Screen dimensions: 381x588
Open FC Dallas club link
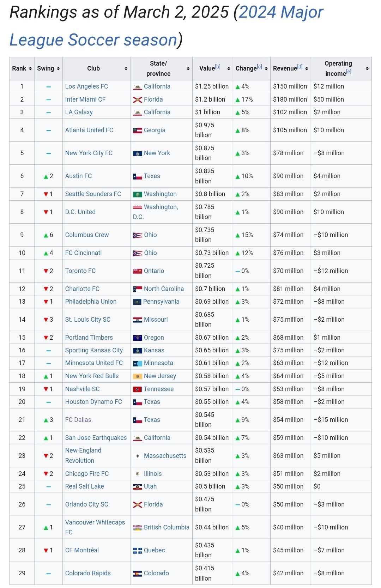(78, 420)
